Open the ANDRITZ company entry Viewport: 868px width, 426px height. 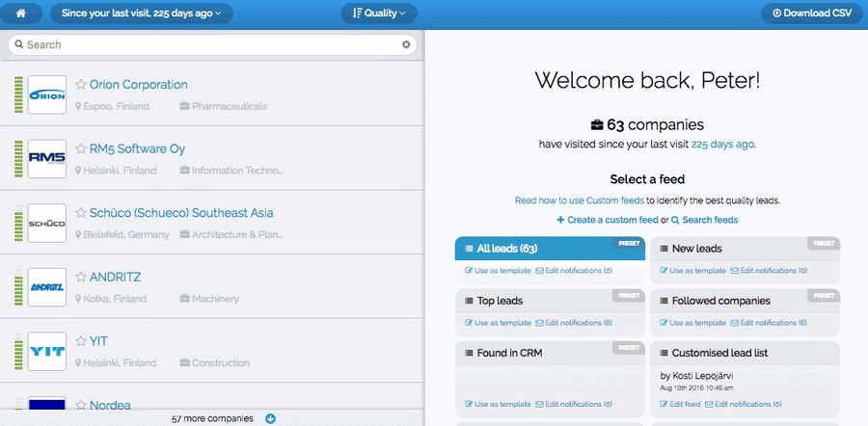coord(115,278)
